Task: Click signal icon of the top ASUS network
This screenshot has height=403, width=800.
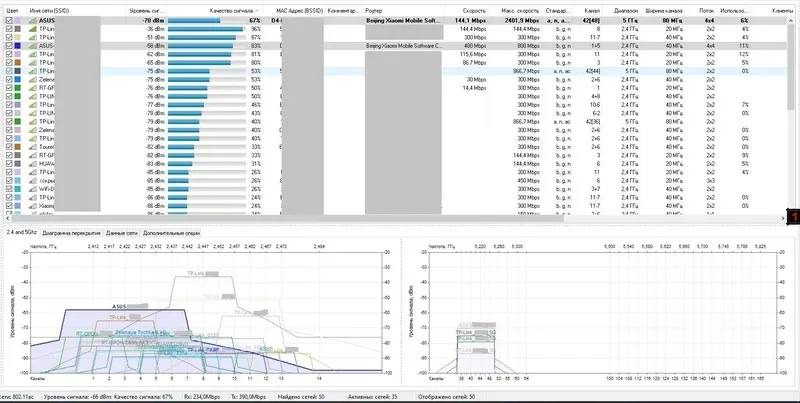Action: 33,20
